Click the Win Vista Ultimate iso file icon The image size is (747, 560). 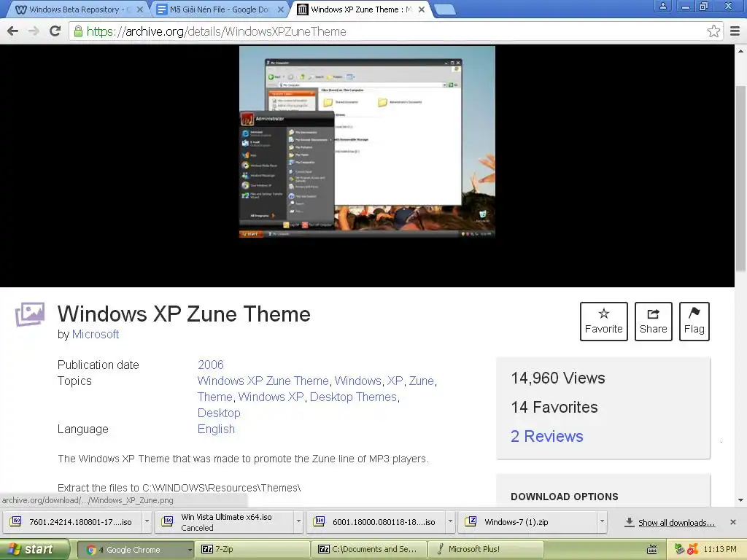click(168, 521)
